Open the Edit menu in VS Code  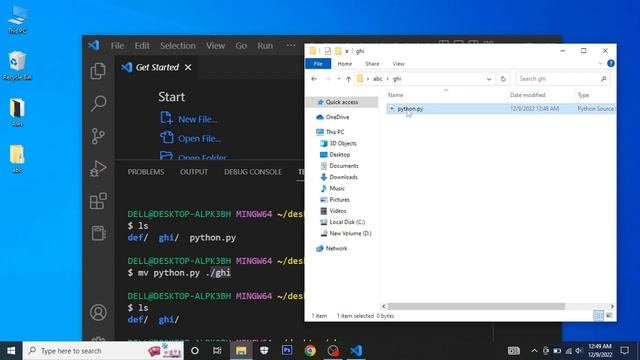click(x=142, y=46)
